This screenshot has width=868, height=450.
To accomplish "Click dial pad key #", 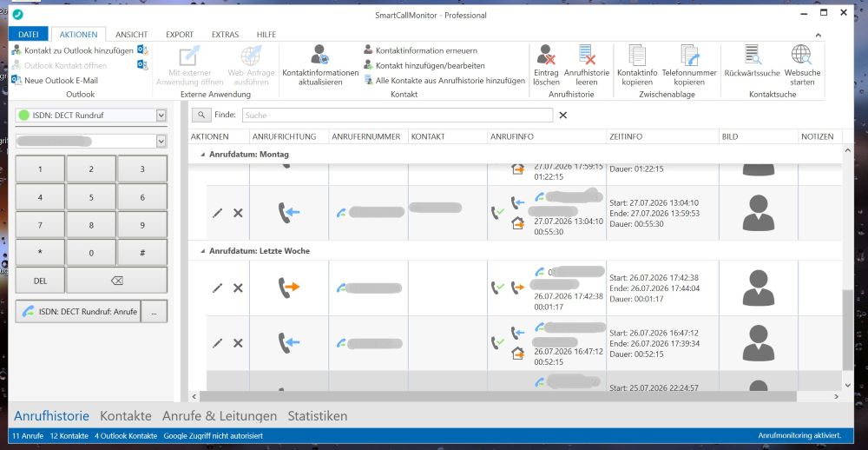I will click(142, 253).
